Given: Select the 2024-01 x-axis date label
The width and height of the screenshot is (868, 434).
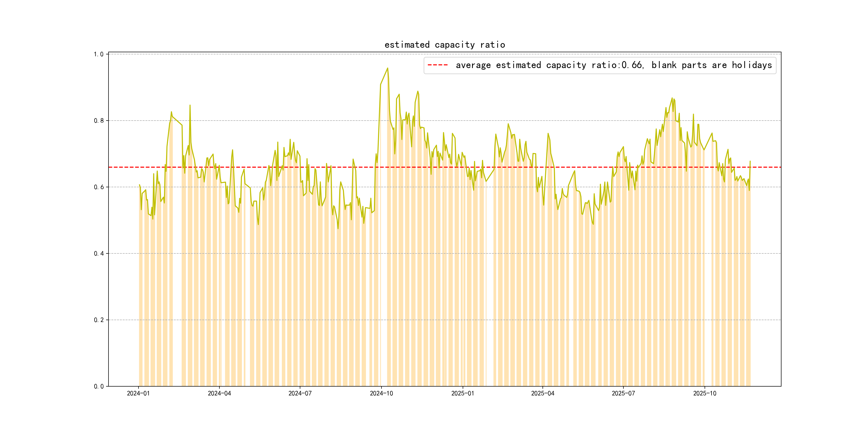Looking at the screenshot, I should [138, 393].
